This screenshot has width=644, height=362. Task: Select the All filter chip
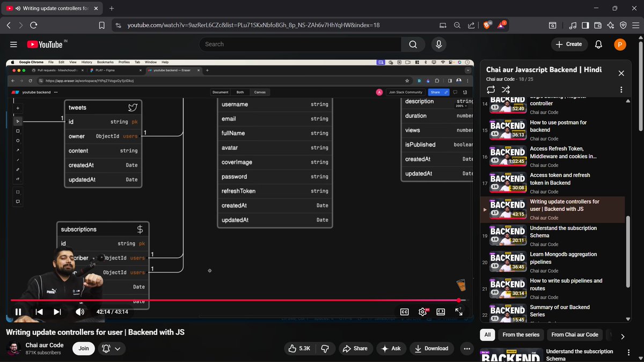pos(487,335)
